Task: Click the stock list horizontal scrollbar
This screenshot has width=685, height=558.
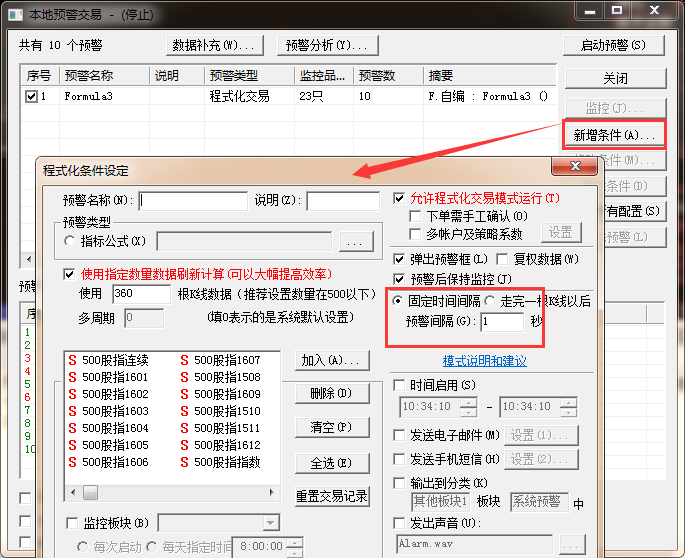Action: tap(180, 492)
